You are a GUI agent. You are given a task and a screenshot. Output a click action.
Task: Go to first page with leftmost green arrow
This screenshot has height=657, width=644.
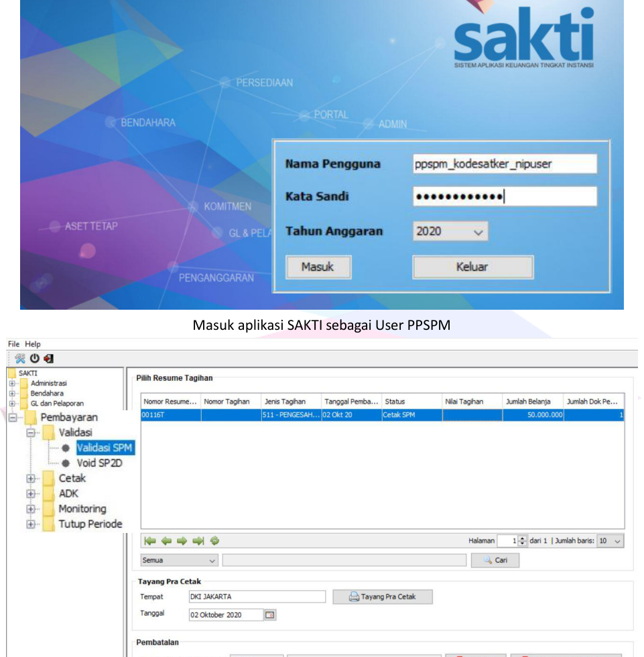point(149,540)
